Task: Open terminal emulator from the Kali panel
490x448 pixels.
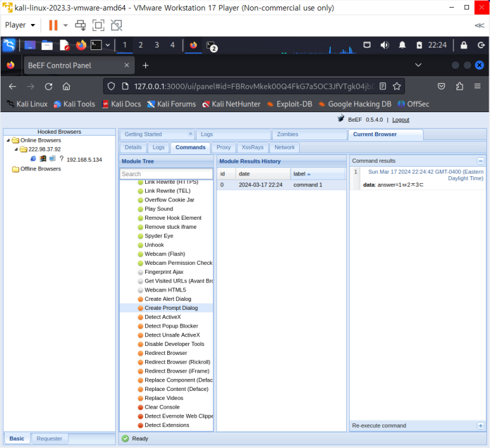Action: tap(96, 45)
